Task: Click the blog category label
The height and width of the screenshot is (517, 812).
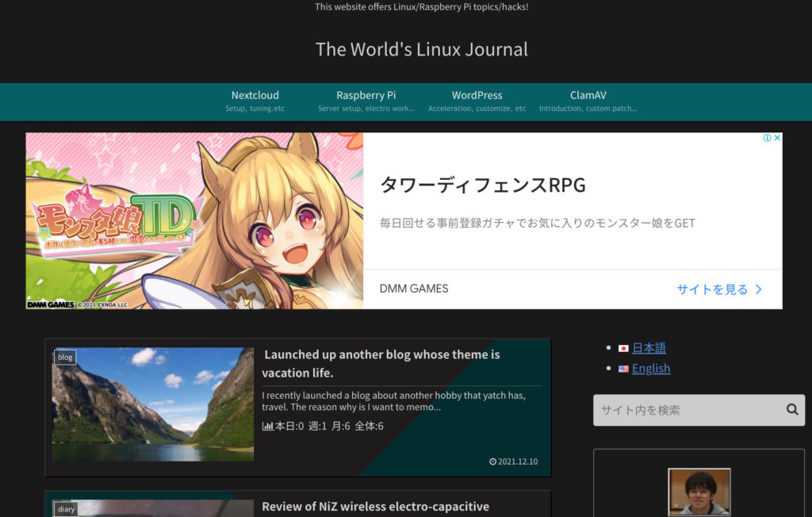Action: 65,357
